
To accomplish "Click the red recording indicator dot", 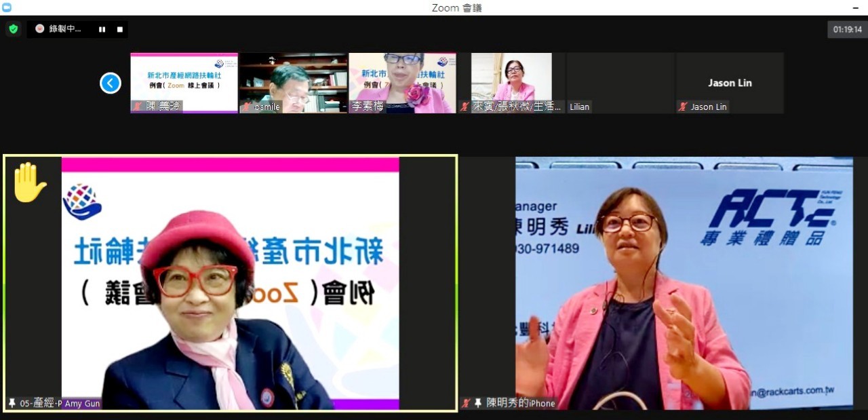I will [x=39, y=28].
